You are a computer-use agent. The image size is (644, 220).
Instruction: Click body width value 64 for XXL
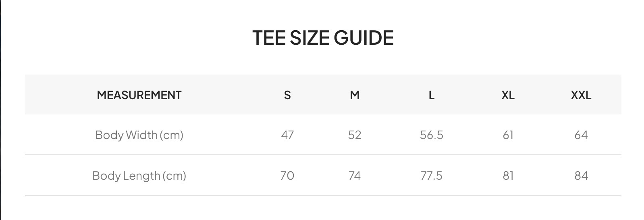tap(581, 135)
